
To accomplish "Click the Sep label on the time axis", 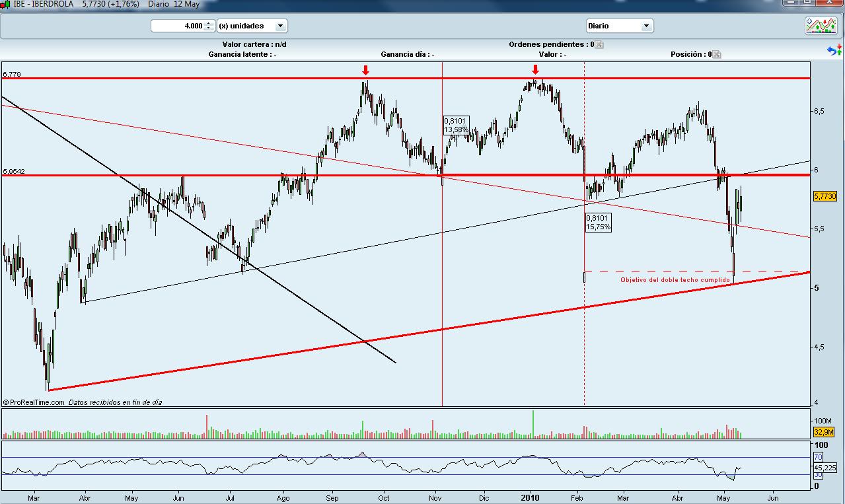I will tap(333, 497).
